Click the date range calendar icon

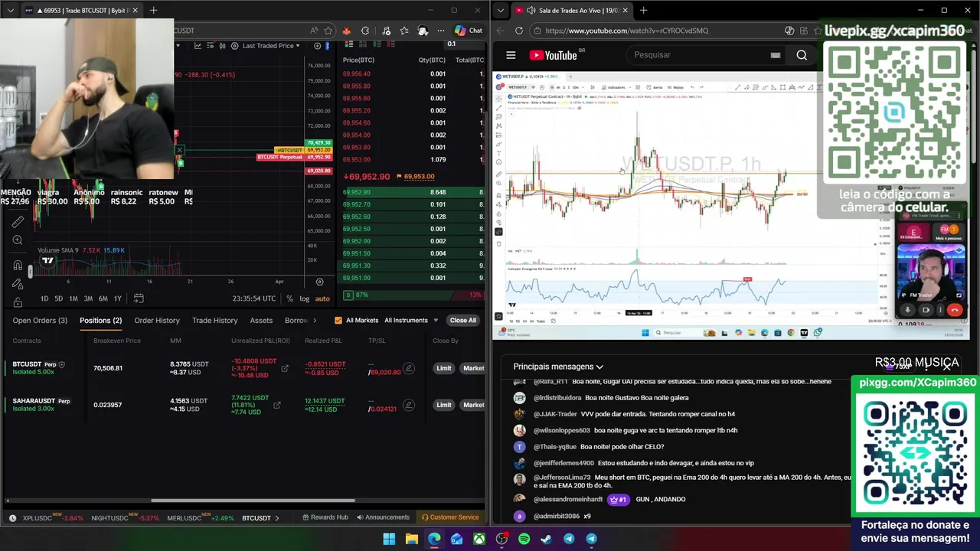139,298
